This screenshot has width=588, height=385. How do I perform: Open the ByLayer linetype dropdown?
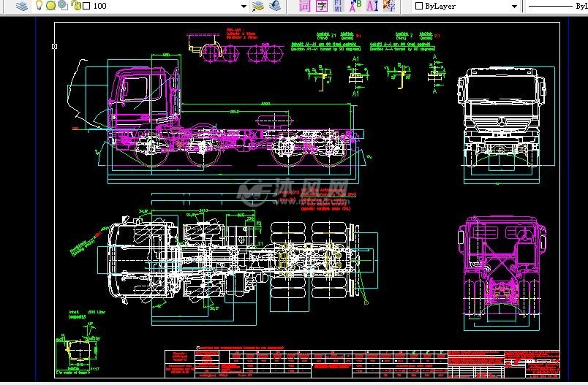(556, 6)
